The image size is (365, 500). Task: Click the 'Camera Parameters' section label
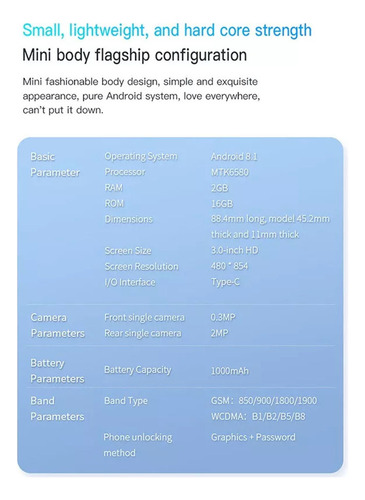point(57,325)
